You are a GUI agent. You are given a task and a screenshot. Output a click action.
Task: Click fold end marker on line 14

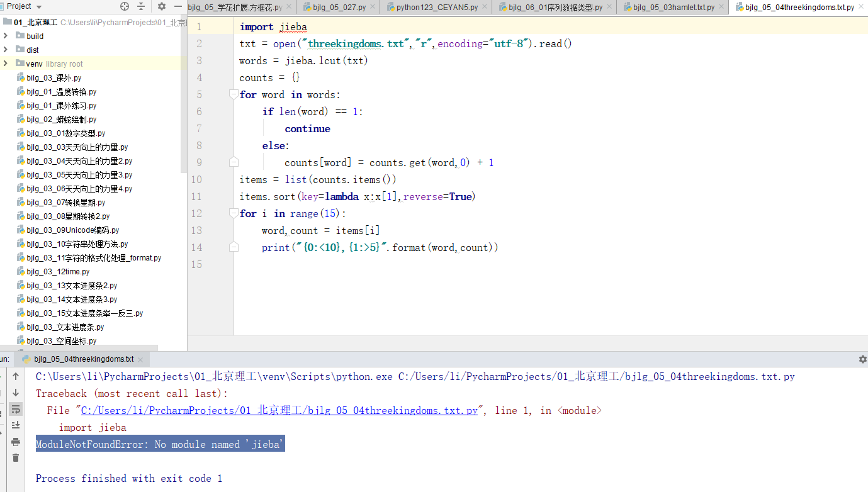click(234, 247)
